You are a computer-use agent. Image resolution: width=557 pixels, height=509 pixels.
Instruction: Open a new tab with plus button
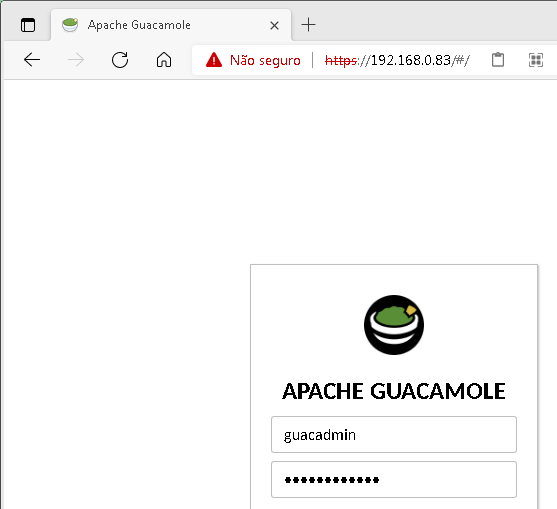(308, 25)
